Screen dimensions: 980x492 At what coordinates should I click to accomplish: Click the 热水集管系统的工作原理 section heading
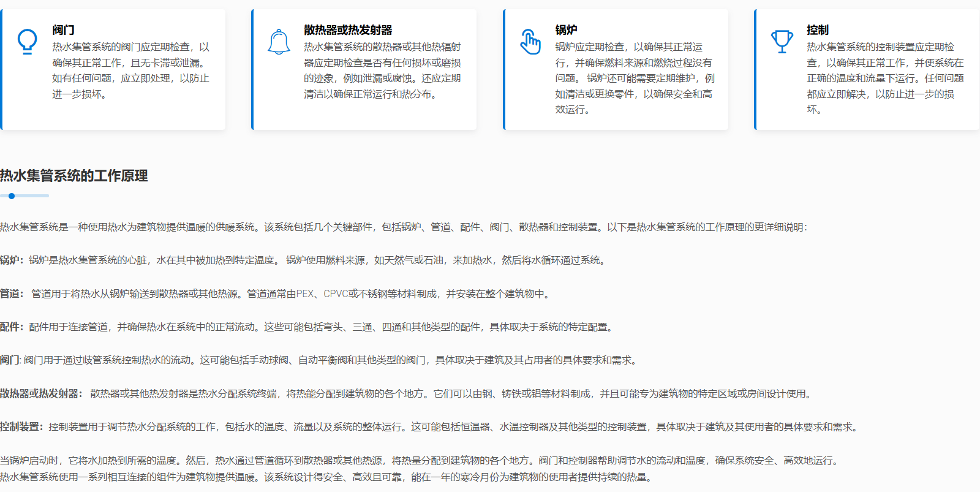(74, 176)
